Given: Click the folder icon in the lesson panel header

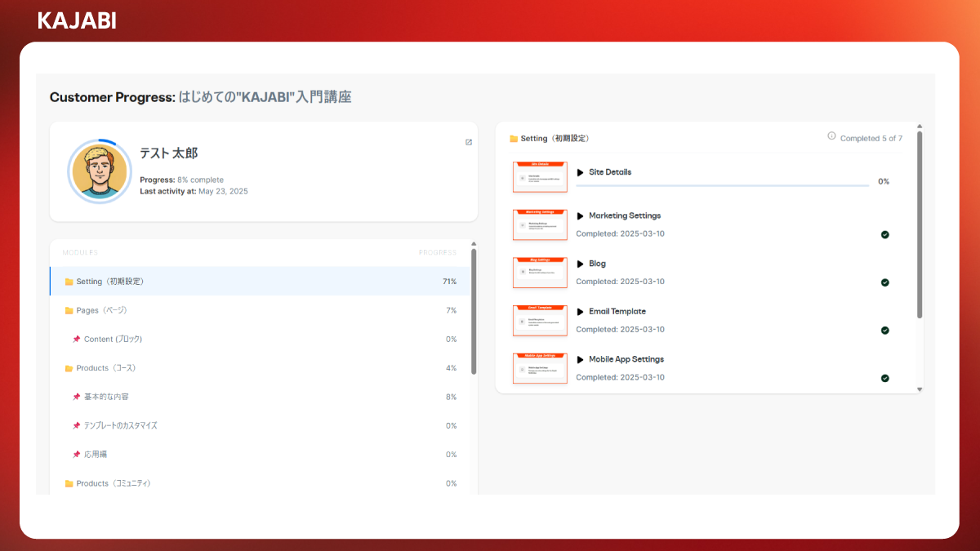Looking at the screenshot, I should coord(514,139).
